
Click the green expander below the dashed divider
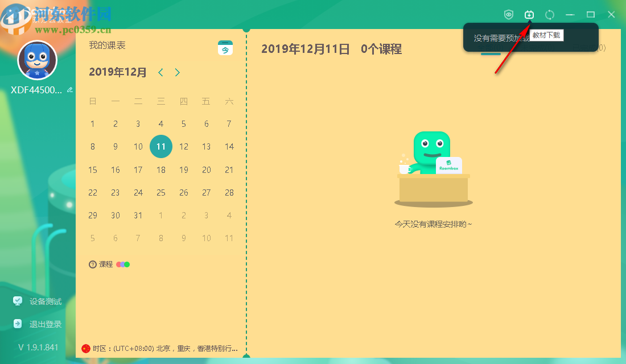coord(247,357)
